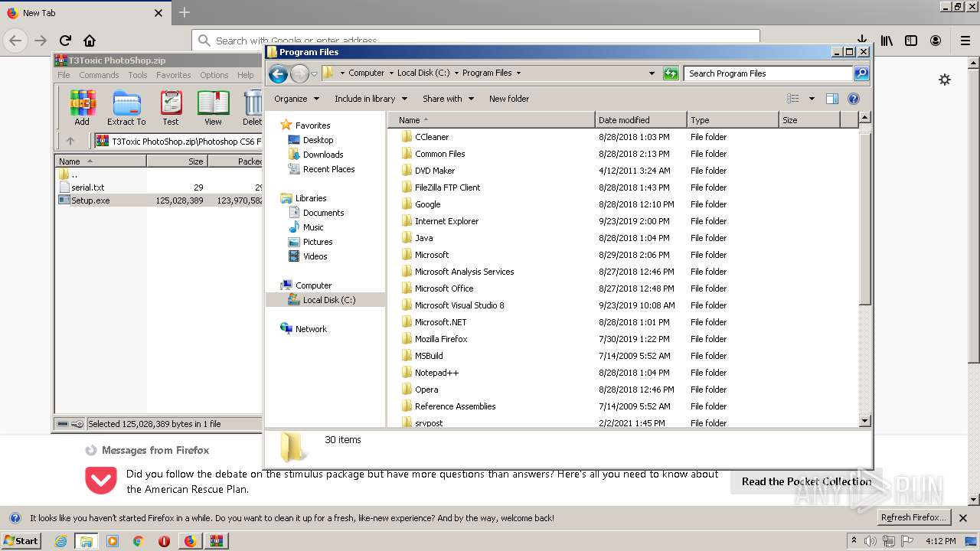Click Windows Media Player taskbar icon
This screenshot has width=980, height=551.
pyautogui.click(x=113, y=541)
